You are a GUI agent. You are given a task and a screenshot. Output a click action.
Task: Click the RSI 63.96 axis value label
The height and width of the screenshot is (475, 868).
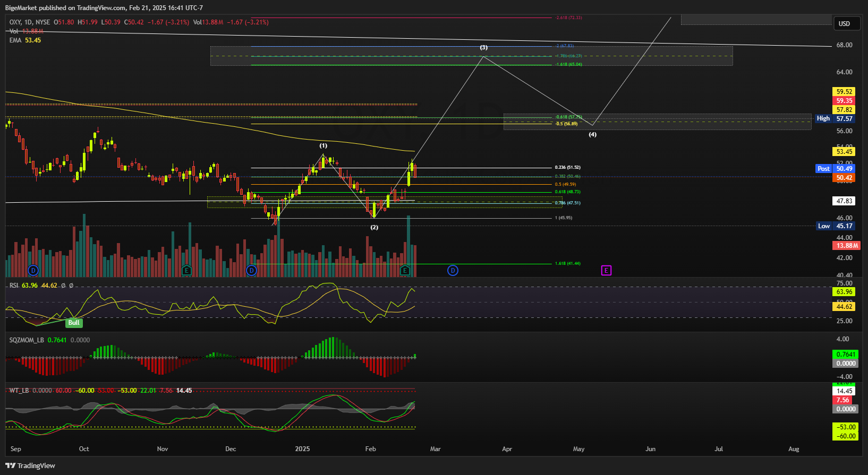tap(844, 292)
